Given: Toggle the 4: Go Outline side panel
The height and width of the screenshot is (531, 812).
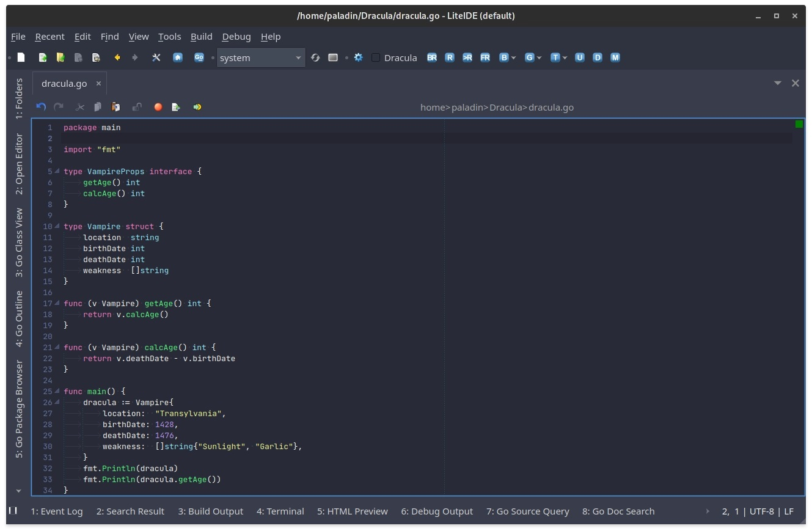Looking at the screenshot, I should 19,319.
